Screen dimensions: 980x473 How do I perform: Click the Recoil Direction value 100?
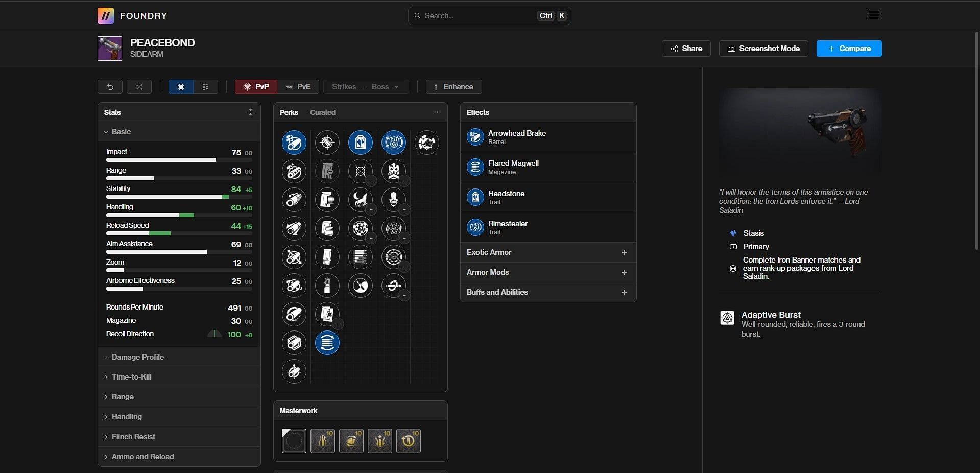coord(234,334)
